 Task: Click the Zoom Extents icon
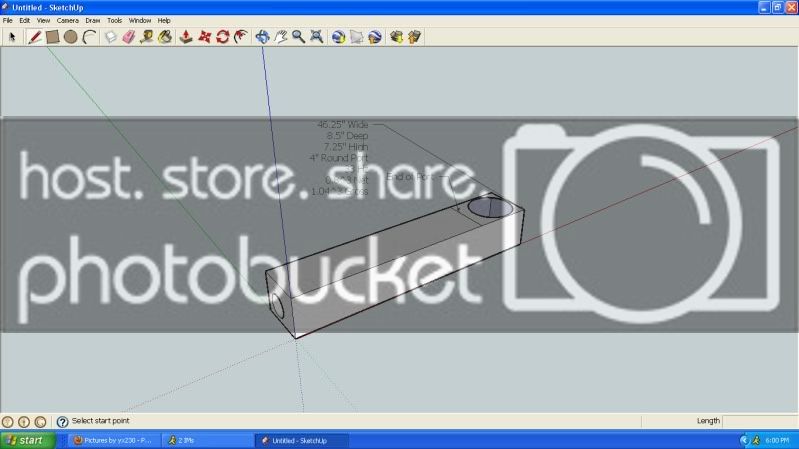click(x=316, y=37)
